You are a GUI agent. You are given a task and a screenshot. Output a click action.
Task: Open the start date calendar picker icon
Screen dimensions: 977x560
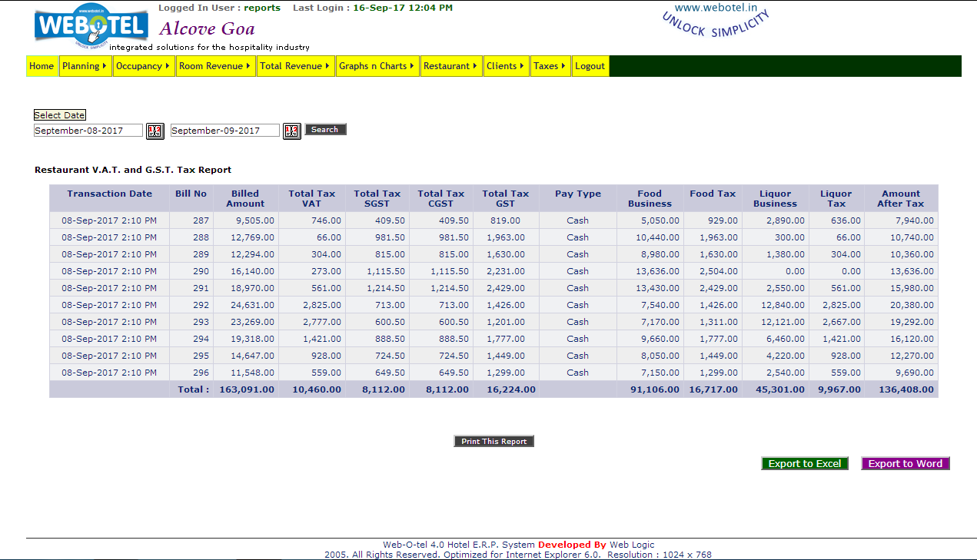[x=155, y=131]
